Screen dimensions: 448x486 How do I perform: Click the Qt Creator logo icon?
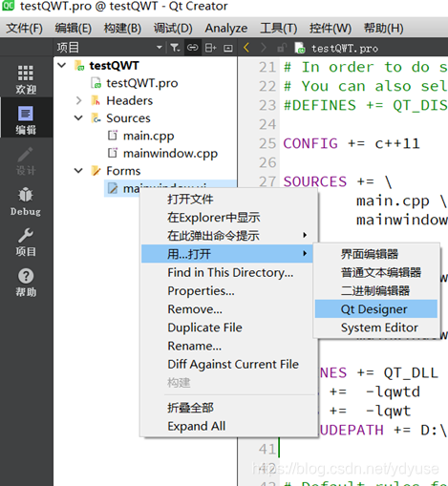coord(9,5)
